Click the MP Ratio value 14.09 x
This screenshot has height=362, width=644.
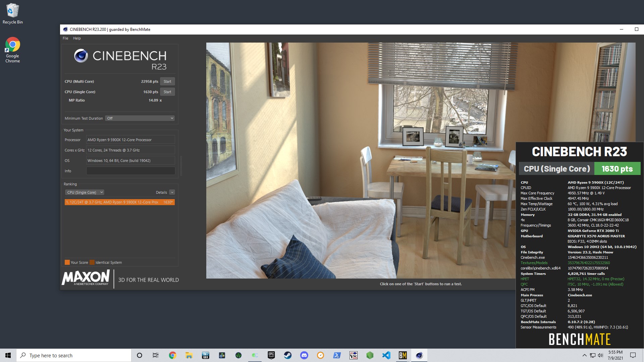155,100
